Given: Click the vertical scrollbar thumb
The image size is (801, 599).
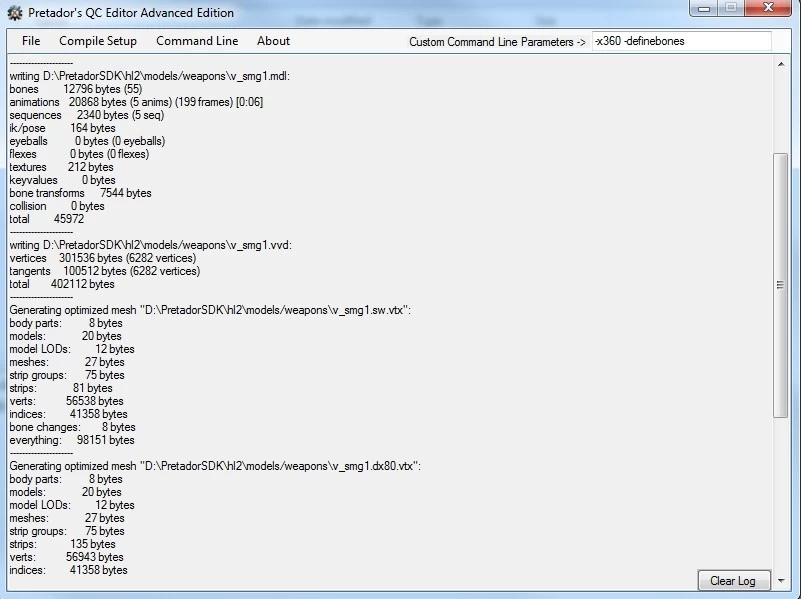Looking at the screenshot, I should 780,285.
